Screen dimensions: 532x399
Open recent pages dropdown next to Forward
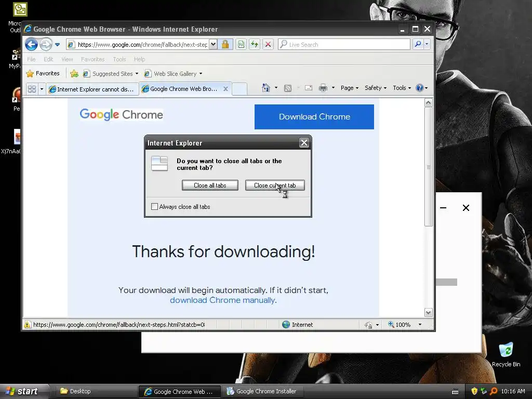click(57, 45)
